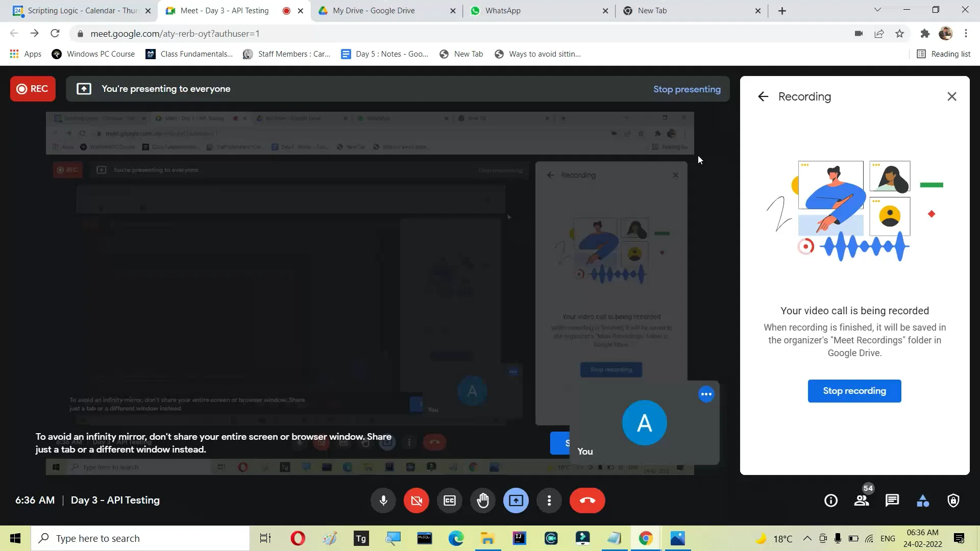This screenshot has height=551, width=980.
Task: Open the Activities panel icon
Action: [x=923, y=500]
